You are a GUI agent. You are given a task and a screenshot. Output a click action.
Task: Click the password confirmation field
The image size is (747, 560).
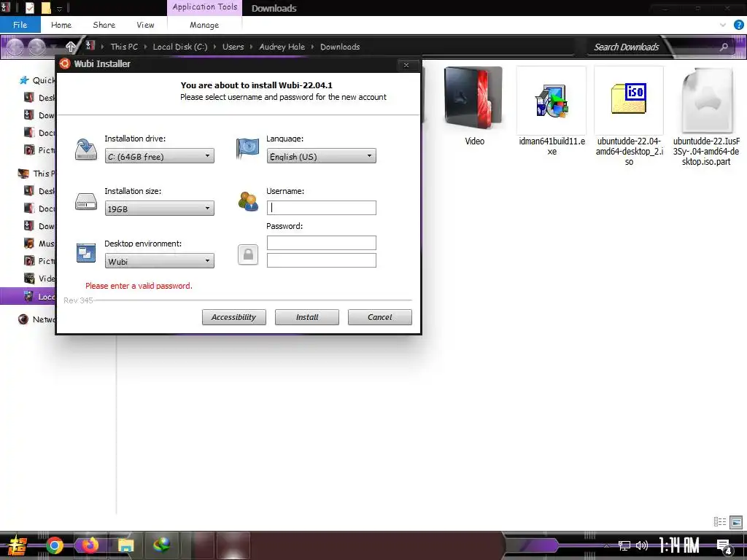tap(321, 260)
